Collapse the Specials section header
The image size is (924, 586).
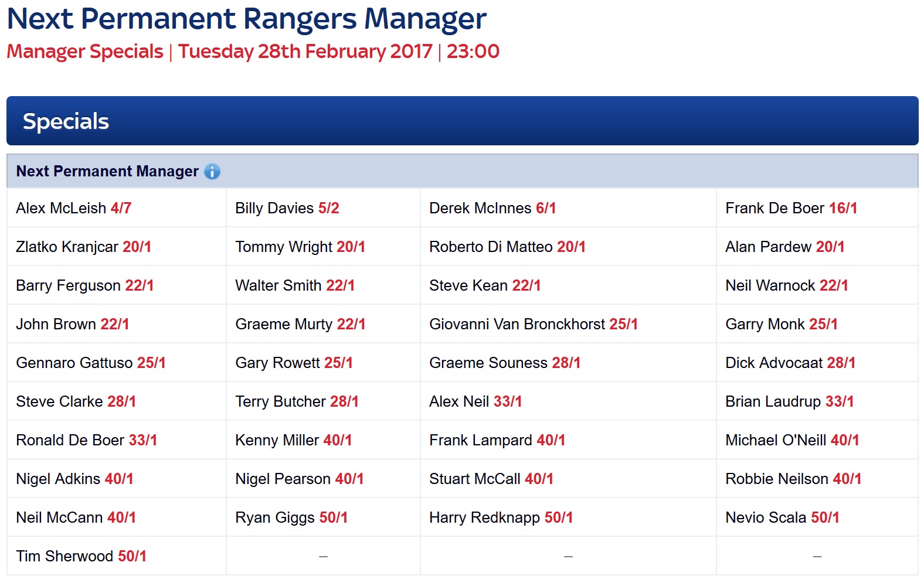tap(463, 121)
